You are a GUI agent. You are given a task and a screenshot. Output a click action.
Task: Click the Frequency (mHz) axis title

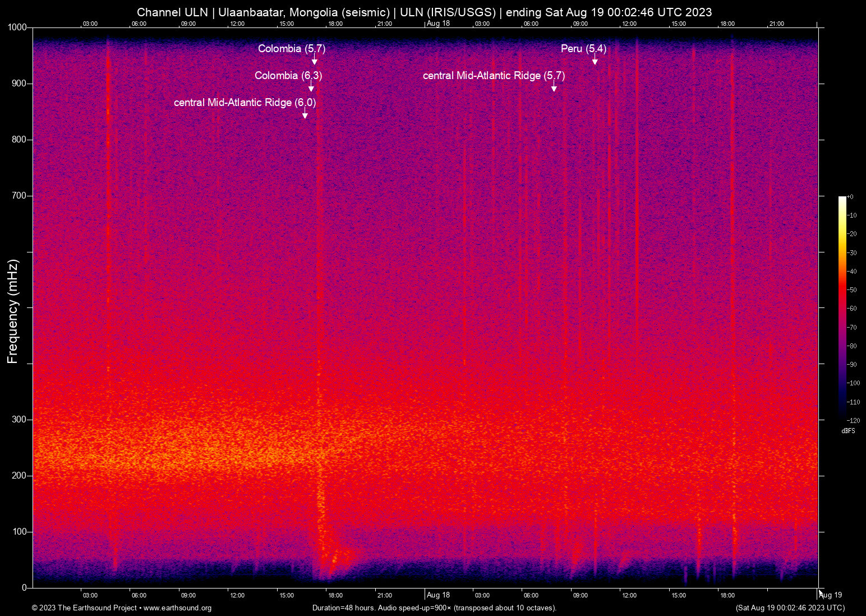(13, 311)
